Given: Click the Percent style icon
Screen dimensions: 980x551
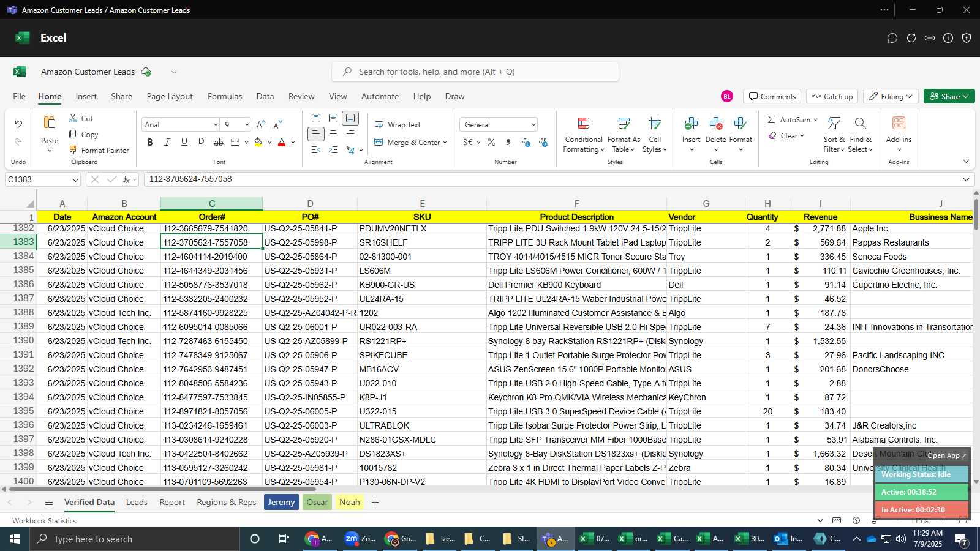Looking at the screenshot, I should [x=491, y=142].
